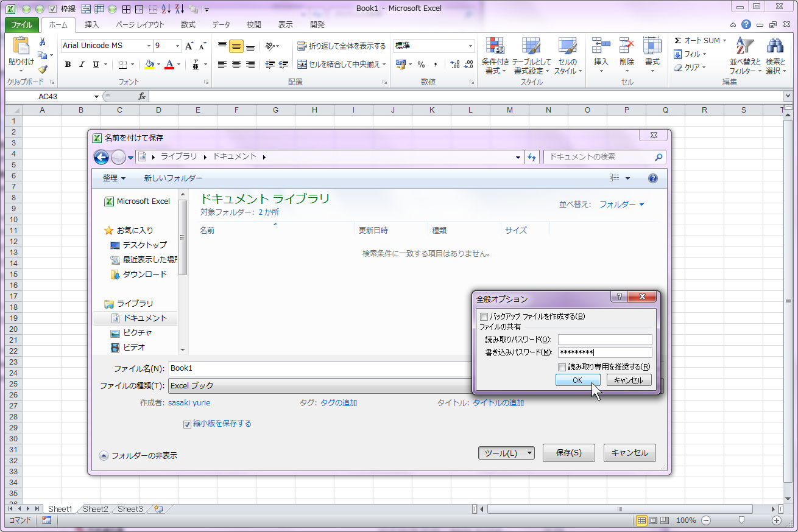Open the 整理 organize dropdown

114,178
